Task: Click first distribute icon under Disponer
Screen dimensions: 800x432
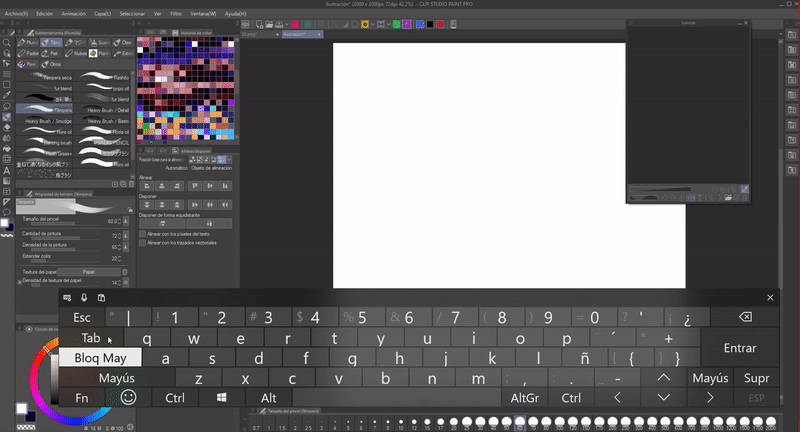Action: (x=147, y=205)
